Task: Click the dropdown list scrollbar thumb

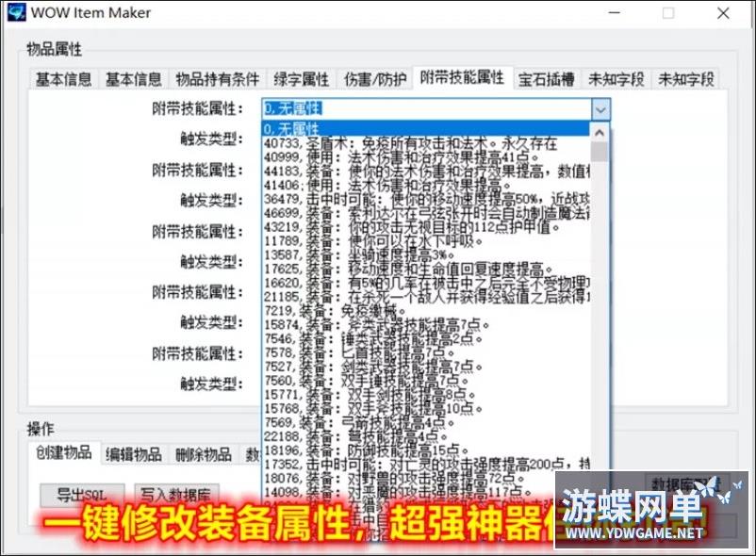Action: click(600, 153)
